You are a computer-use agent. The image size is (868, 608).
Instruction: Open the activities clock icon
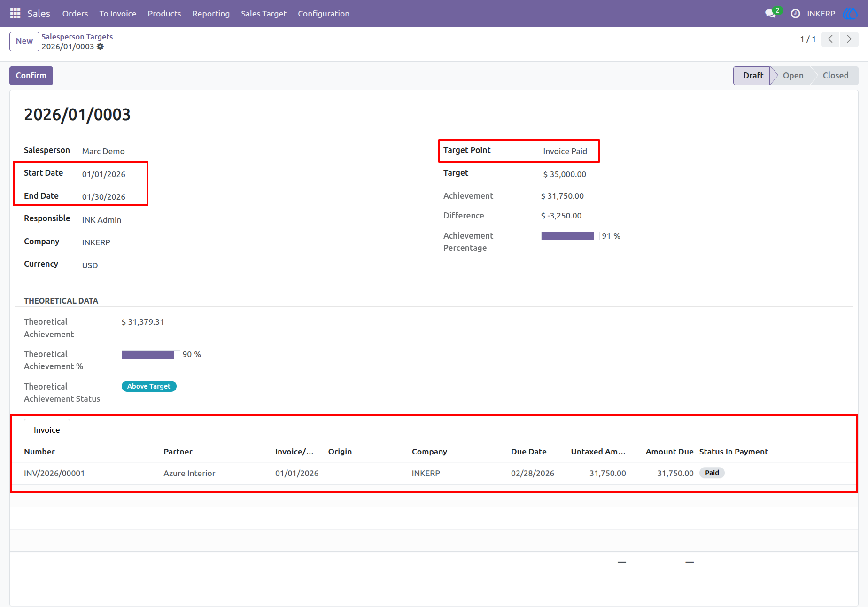tap(795, 14)
